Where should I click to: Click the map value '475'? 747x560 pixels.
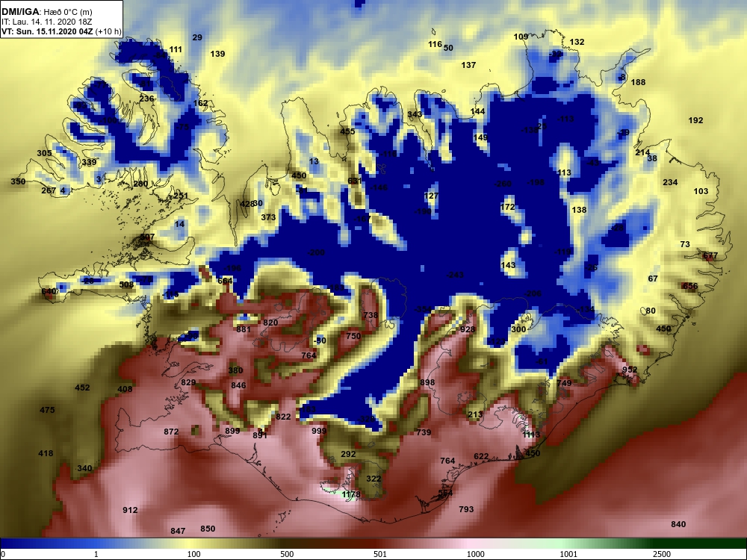tap(47, 409)
